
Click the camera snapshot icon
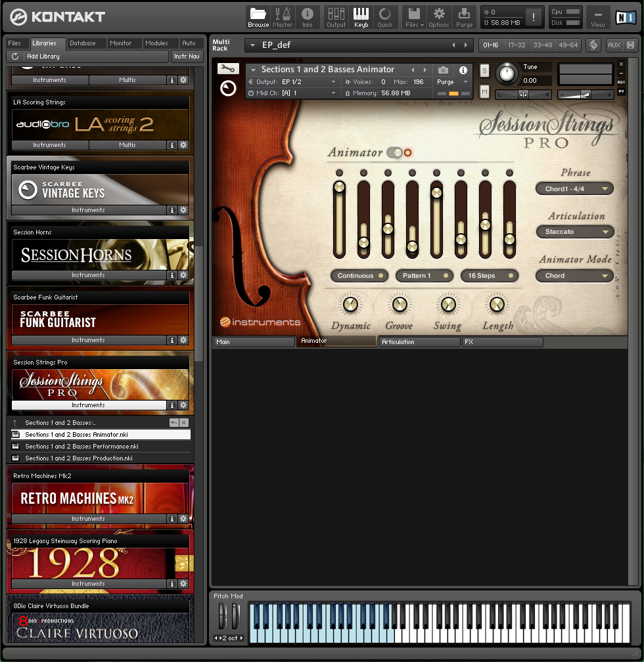pos(443,70)
